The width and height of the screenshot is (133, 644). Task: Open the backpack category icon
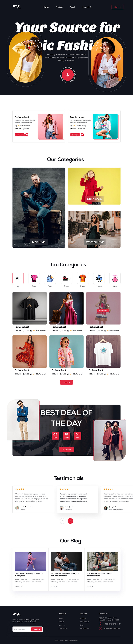50,278
